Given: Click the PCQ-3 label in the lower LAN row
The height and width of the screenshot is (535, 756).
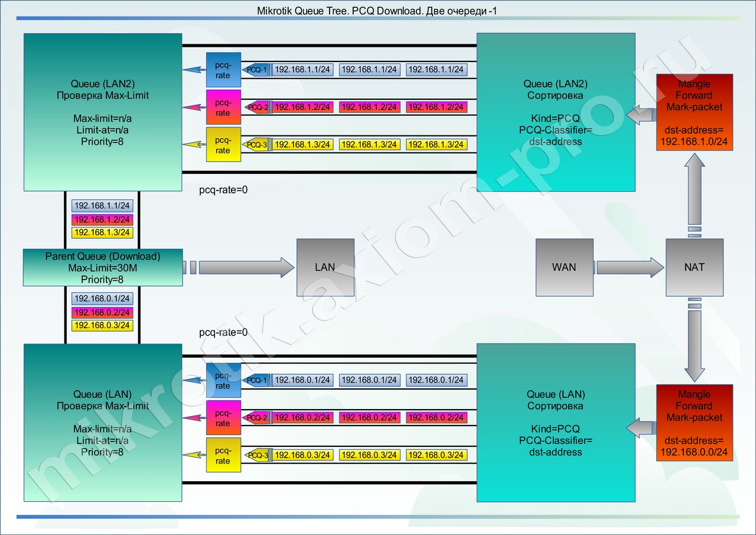Looking at the screenshot, I should coord(257,455).
